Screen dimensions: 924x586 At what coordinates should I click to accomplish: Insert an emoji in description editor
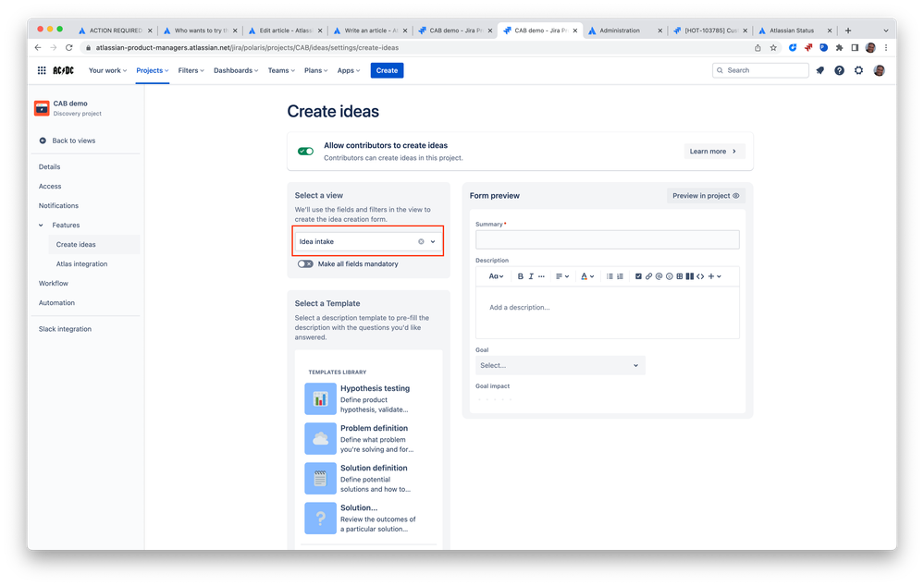[x=669, y=276]
